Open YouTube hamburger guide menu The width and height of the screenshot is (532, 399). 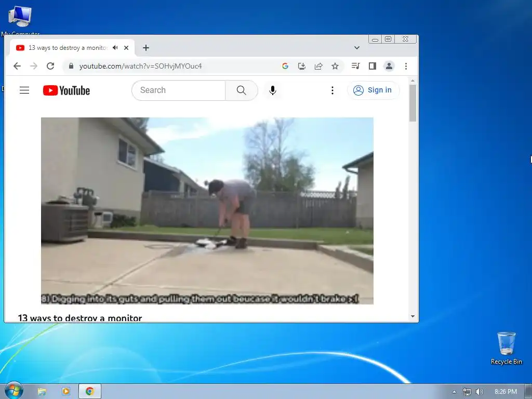click(24, 90)
